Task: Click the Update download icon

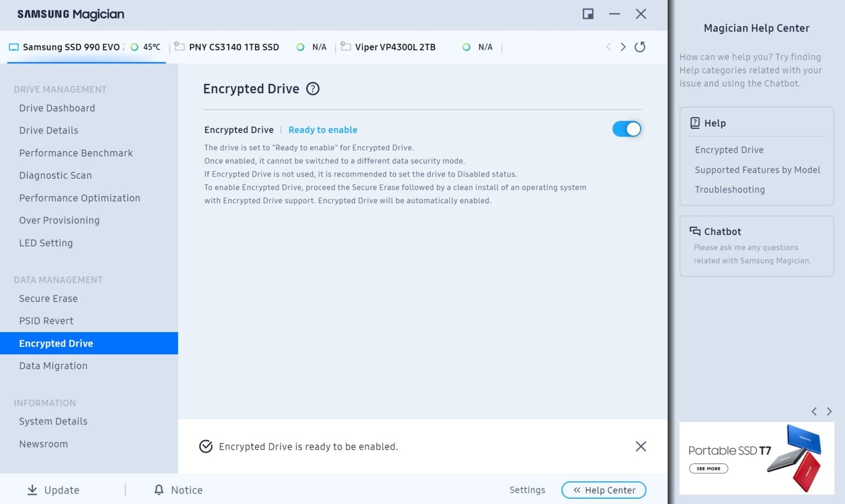Action: click(x=32, y=490)
